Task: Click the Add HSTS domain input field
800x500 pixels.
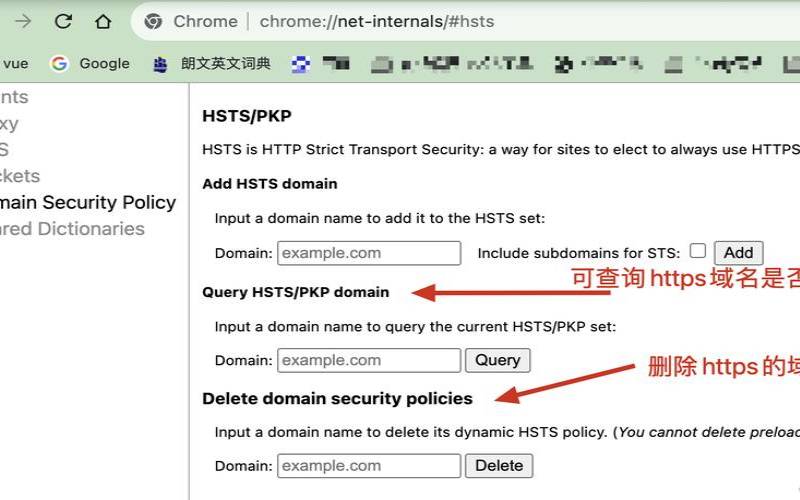Action: (x=369, y=253)
